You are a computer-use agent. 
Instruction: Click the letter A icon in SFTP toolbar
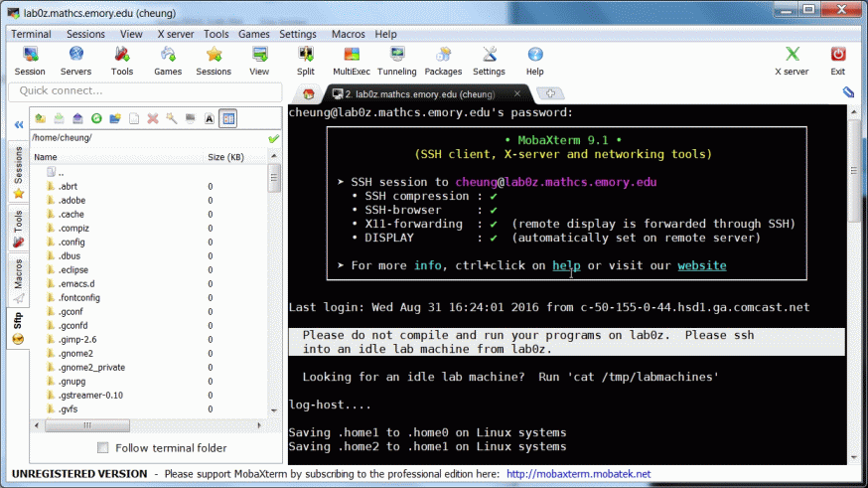[x=210, y=118]
